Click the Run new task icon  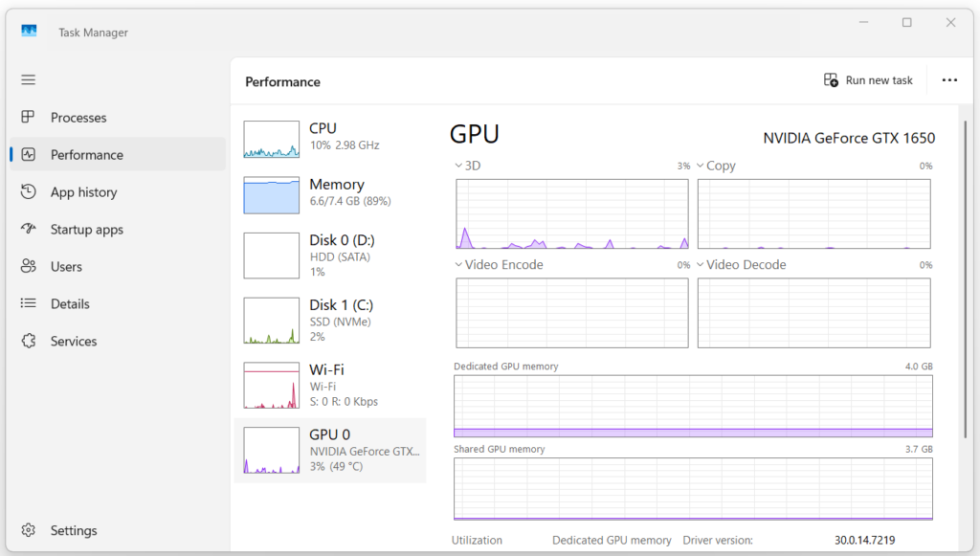pyautogui.click(x=831, y=80)
